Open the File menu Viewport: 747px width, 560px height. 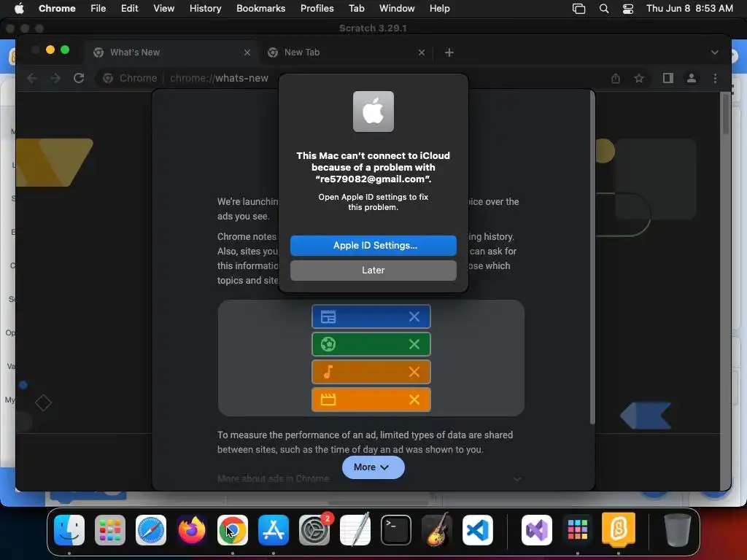tap(98, 9)
